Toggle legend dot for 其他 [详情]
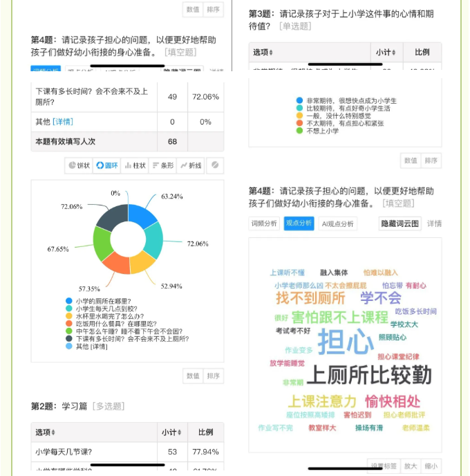This screenshot has width=470, height=476. 69,346
